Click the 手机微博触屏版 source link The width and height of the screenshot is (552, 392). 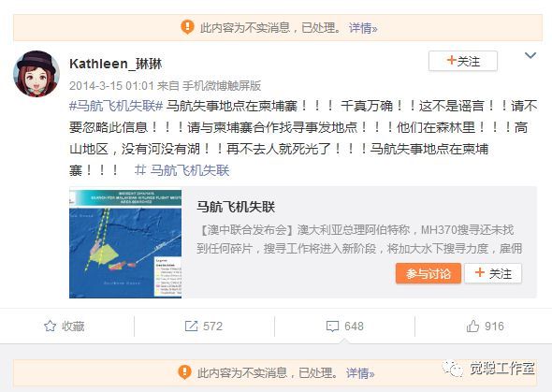[x=222, y=85]
